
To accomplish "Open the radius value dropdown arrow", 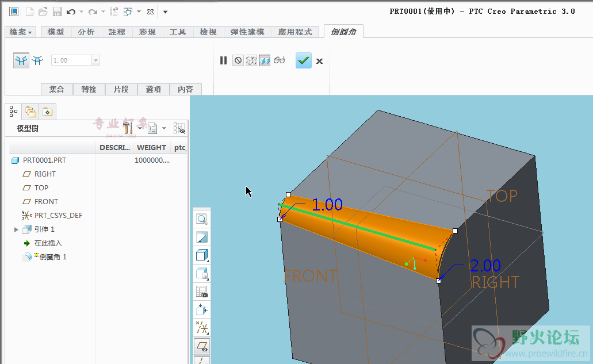I will pos(95,60).
